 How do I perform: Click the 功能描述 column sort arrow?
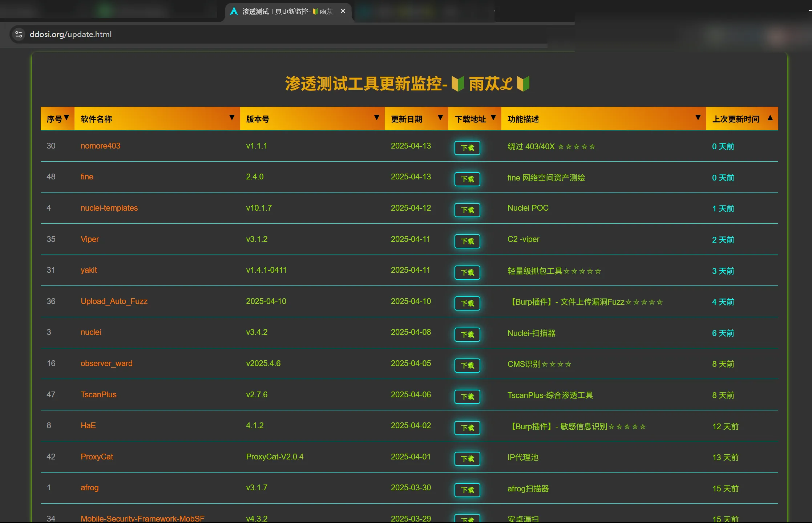pyautogui.click(x=698, y=118)
